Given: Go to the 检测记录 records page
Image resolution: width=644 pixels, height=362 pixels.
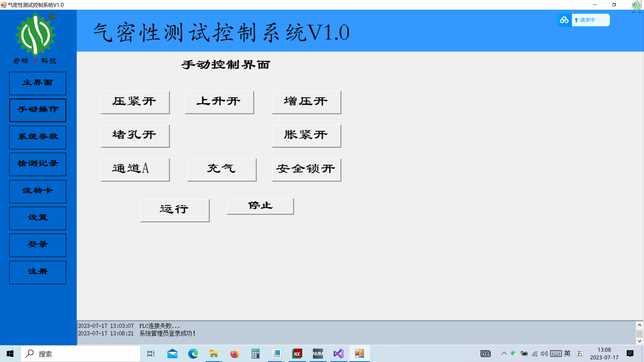Looking at the screenshot, I should 38,164.
